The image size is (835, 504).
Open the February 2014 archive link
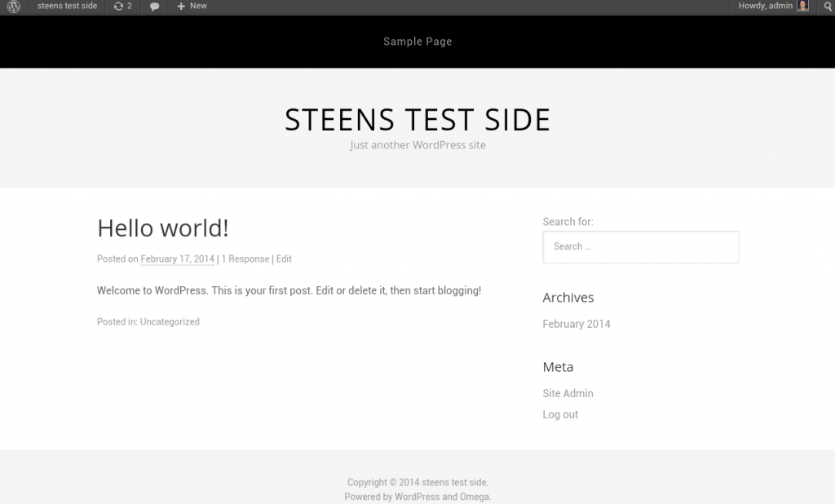[577, 324]
